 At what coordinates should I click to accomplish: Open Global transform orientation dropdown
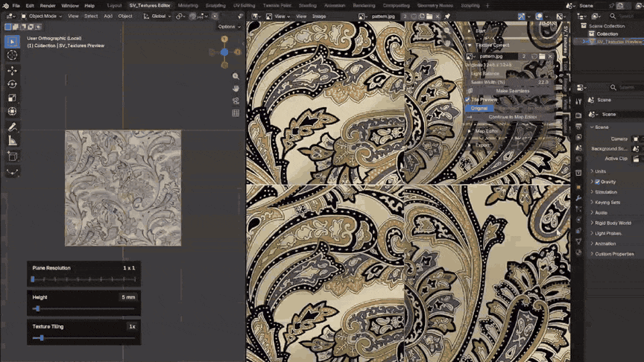tap(157, 16)
